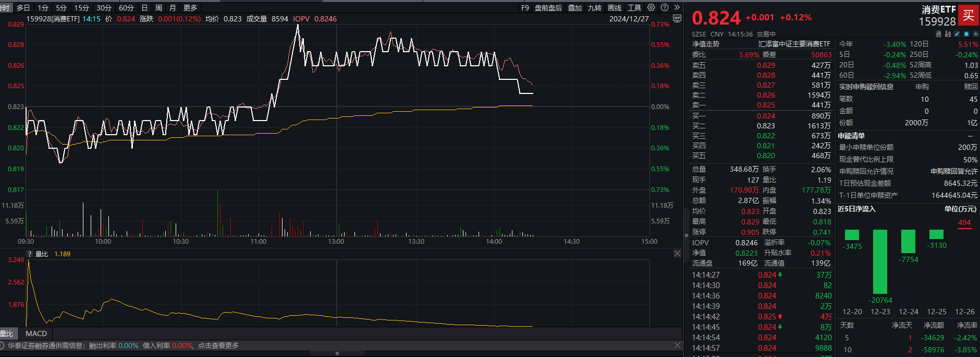Click the blue pencil edit icon
Screen dimensions: 980x357
[x=957, y=34]
